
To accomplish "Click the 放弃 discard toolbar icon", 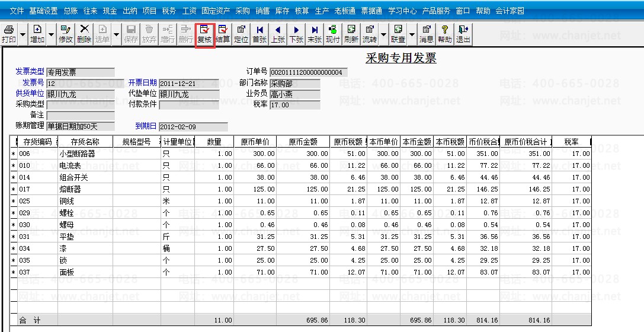I will pyautogui.click(x=149, y=34).
